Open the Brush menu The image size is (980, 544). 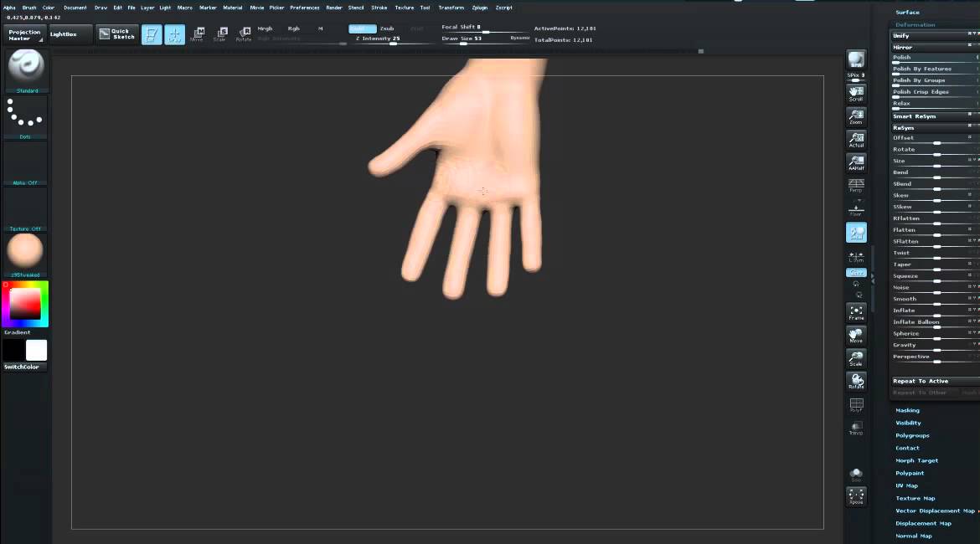(x=29, y=8)
